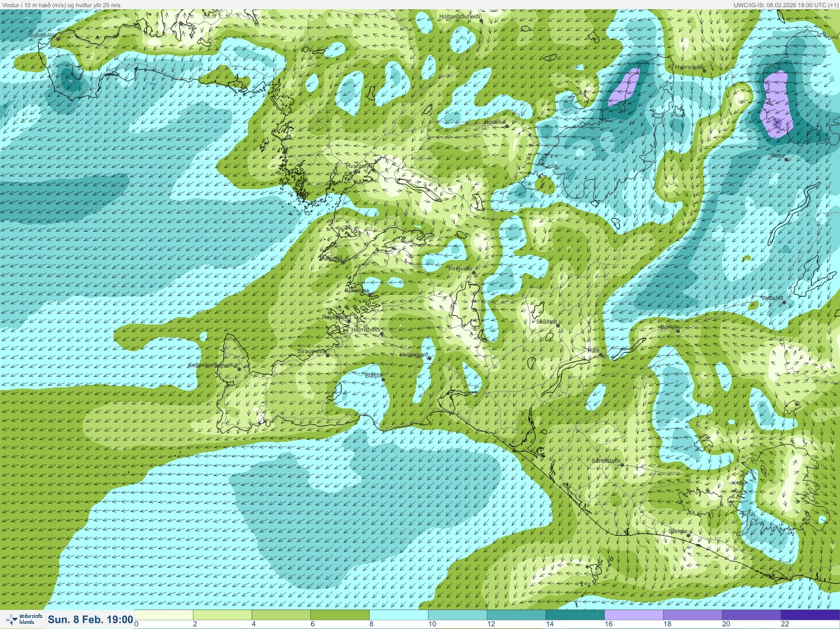The width and height of the screenshot is (840, 629).
Task: Click the Akrafjall station label
Action: tap(331, 259)
